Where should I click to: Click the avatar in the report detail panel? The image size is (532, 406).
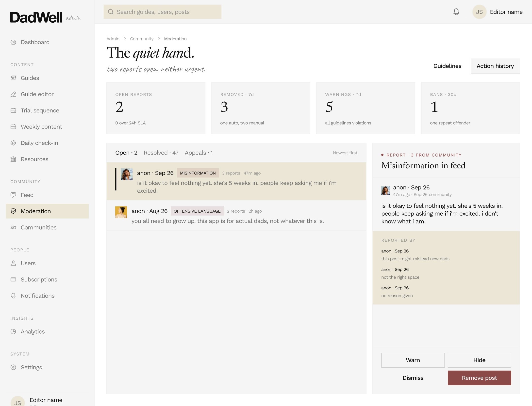[x=386, y=190]
